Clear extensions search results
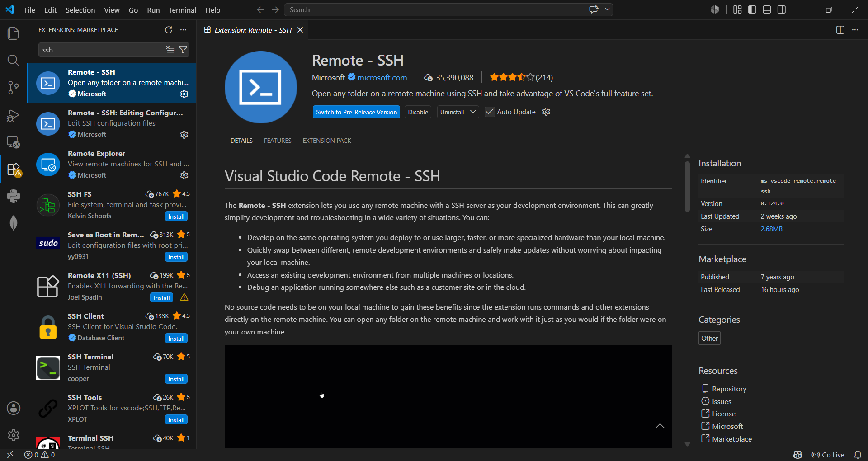 pos(170,50)
